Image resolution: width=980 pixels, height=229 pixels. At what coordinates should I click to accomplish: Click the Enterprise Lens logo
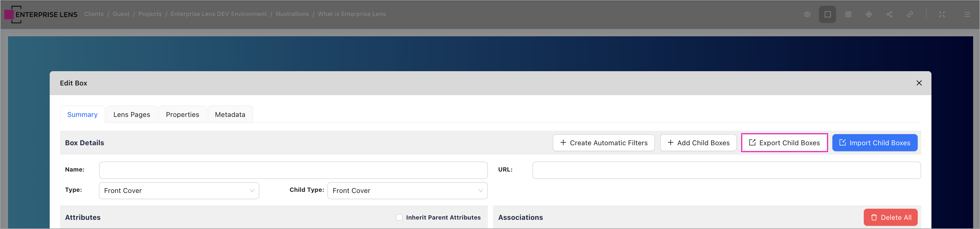pyautogui.click(x=41, y=15)
